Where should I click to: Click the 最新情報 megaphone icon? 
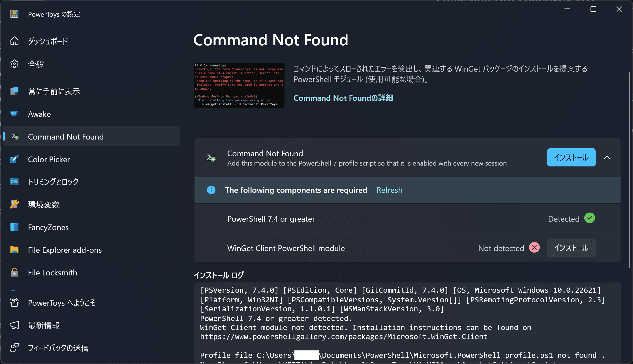point(14,326)
